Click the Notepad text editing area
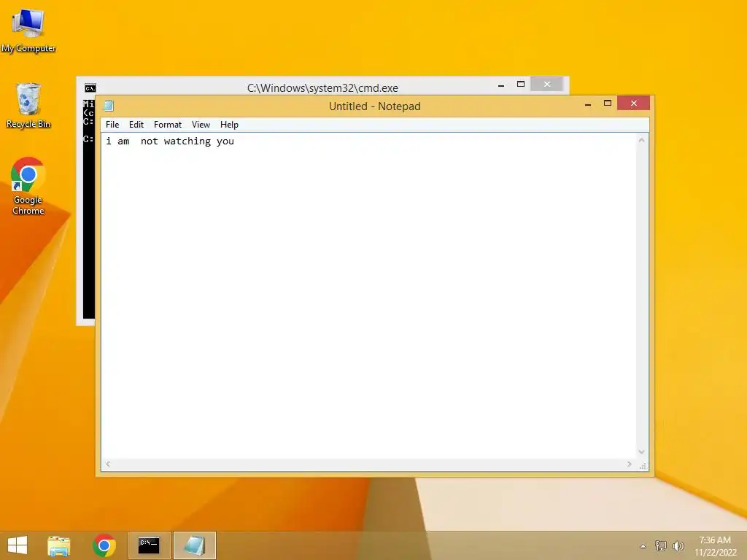Screen dimensions: 747x560 (x=368, y=295)
